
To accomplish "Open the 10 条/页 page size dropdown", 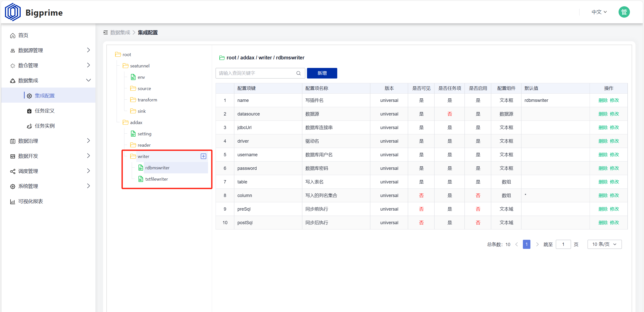I will tap(604, 244).
